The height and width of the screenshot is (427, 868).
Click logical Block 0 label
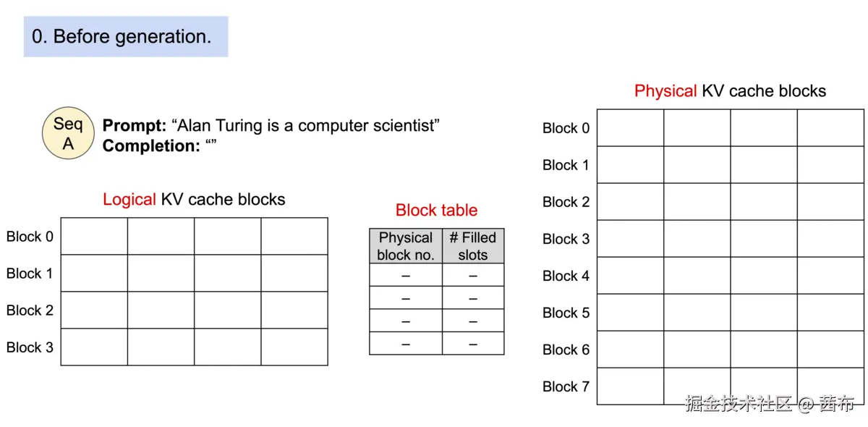tap(30, 236)
